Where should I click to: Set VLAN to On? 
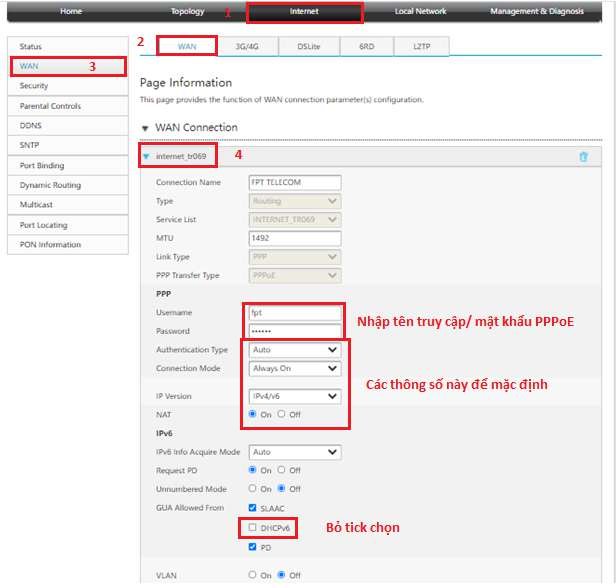tap(253, 575)
